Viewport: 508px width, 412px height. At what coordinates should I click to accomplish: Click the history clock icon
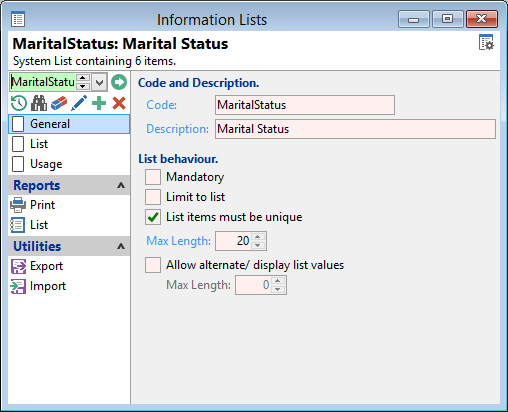point(19,103)
